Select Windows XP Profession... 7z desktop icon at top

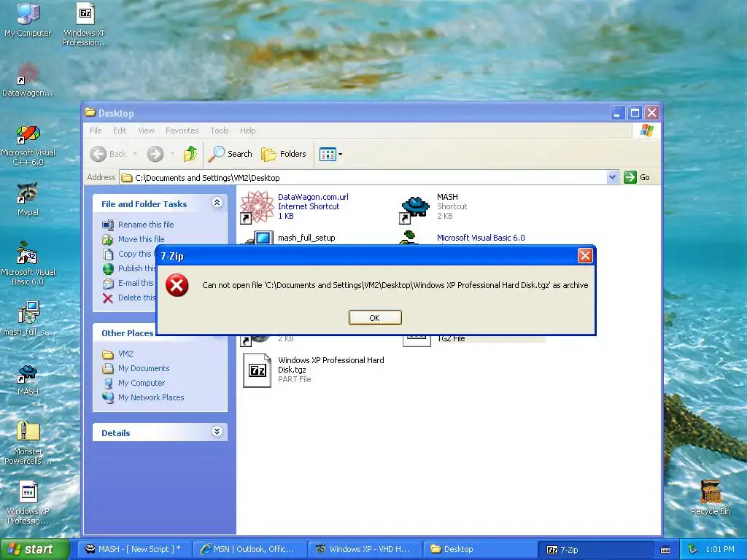85,24
